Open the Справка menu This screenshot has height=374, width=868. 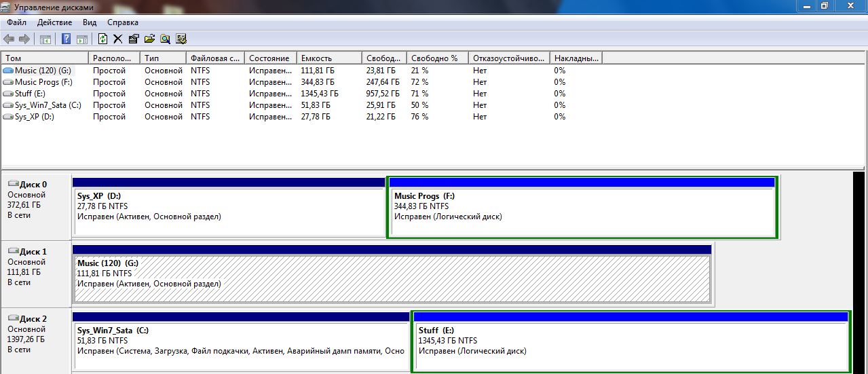click(x=123, y=22)
